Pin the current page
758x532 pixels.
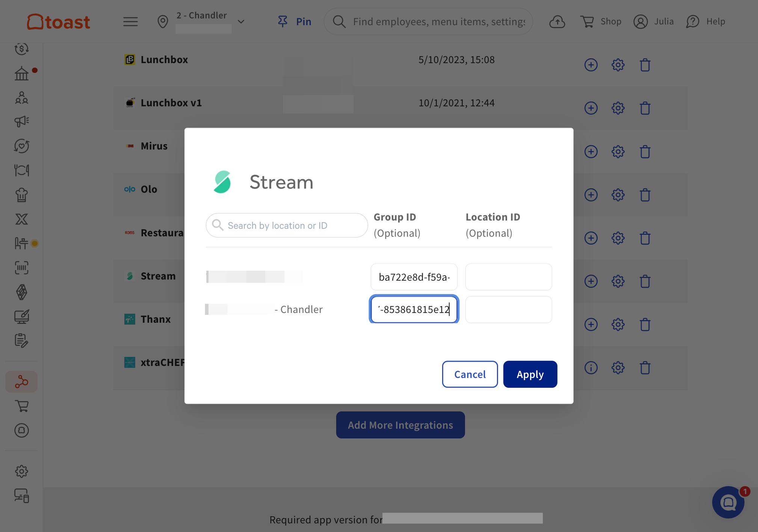click(294, 22)
